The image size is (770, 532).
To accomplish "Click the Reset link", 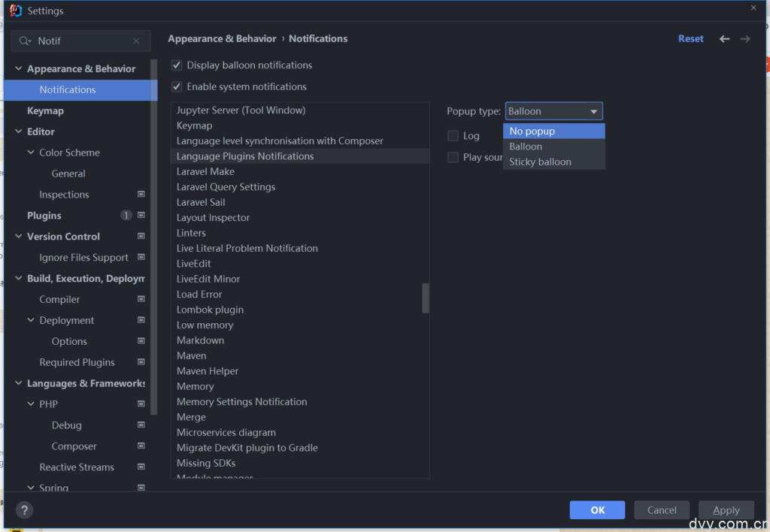I will (690, 39).
